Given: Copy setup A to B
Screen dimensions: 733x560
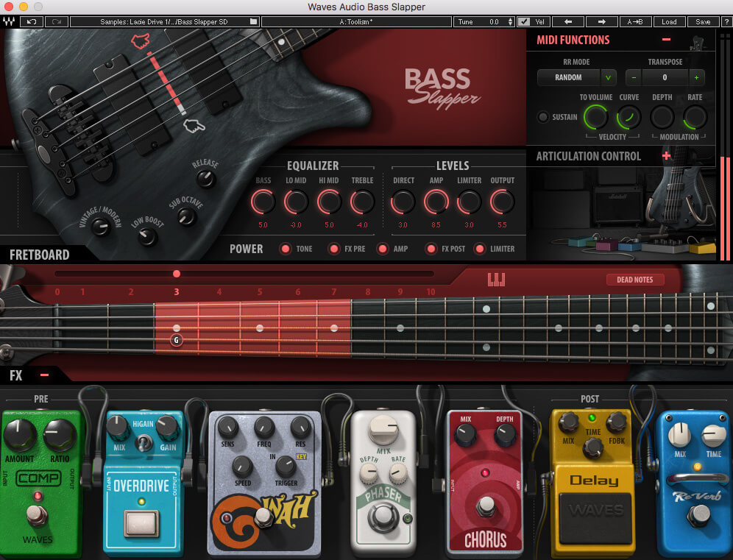Looking at the screenshot, I should click(635, 21).
